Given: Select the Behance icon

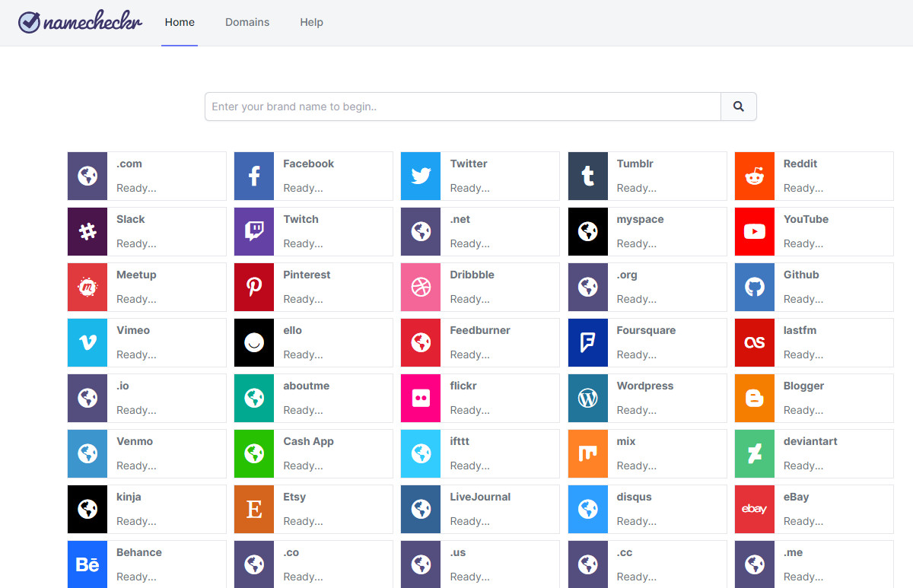Looking at the screenshot, I should (x=87, y=564).
